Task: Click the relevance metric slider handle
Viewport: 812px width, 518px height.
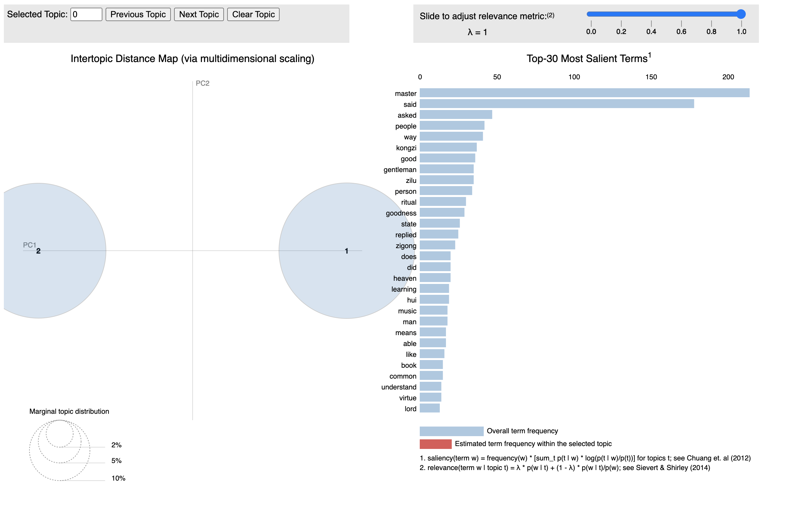Action: 741,14
